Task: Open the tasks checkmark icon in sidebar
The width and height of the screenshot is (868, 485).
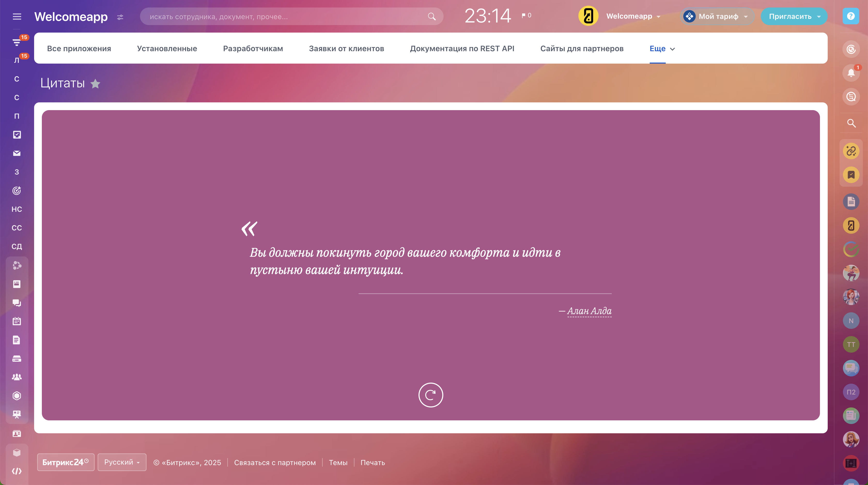Action: [x=17, y=135]
